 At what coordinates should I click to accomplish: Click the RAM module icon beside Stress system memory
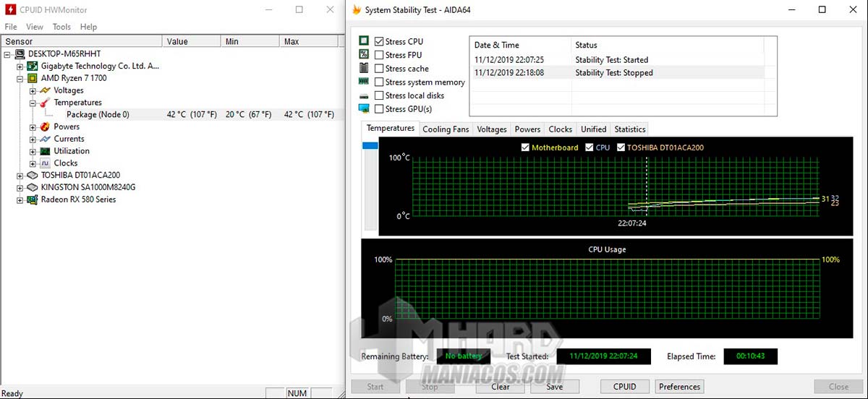pos(364,82)
